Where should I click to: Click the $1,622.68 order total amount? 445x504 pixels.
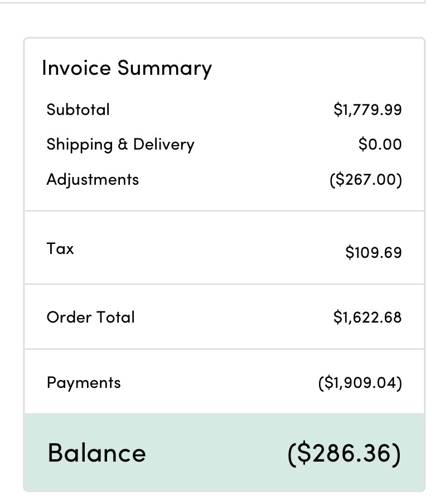(x=367, y=317)
